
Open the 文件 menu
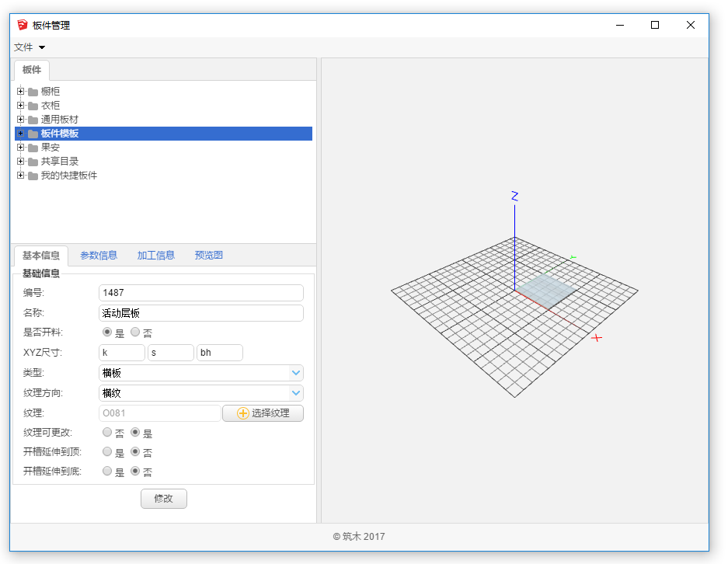click(30, 47)
